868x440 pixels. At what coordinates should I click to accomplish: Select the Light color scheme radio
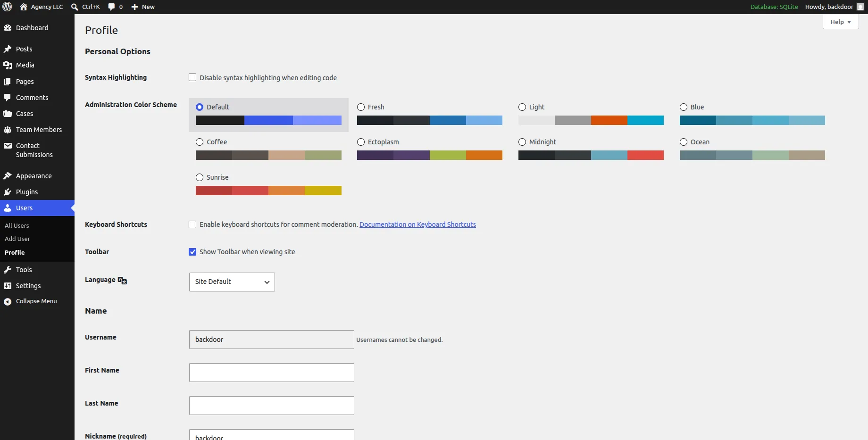point(522,107)
